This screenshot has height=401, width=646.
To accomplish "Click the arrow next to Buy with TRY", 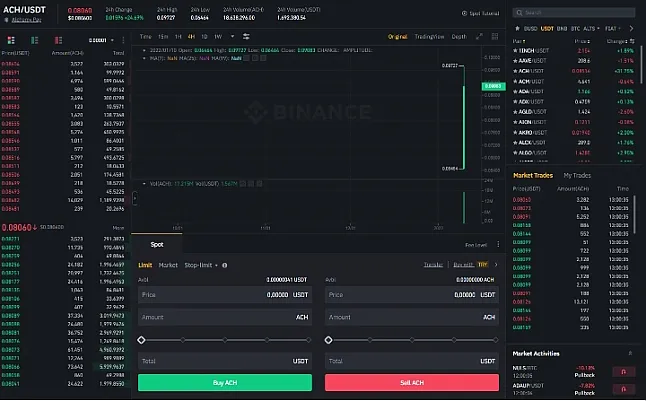I will pos(496,265).
